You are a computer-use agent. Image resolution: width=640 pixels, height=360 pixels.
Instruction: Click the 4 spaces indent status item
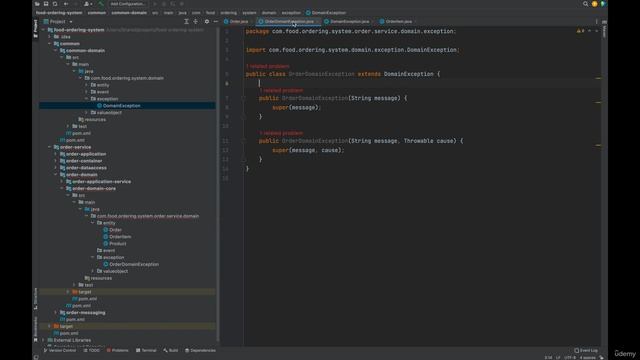coord(587,358)
